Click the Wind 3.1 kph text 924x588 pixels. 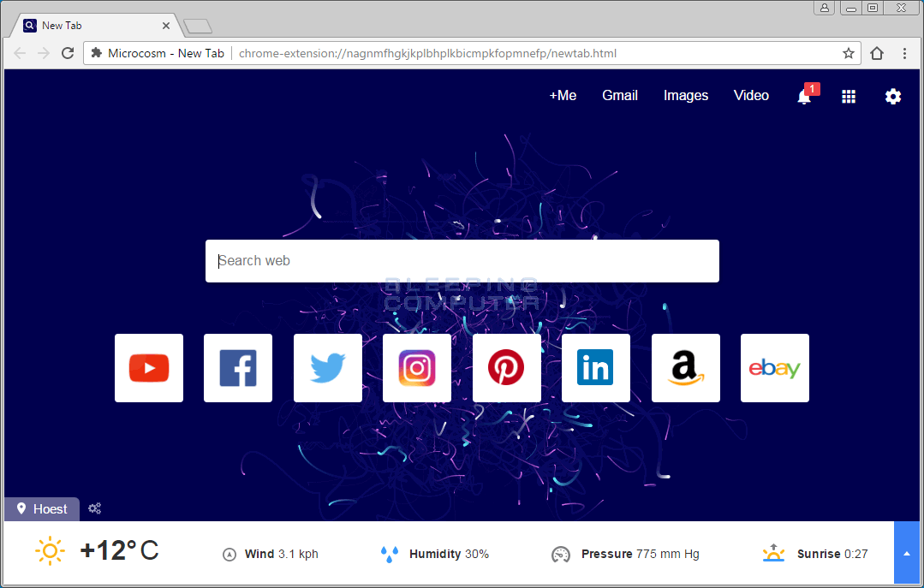[282, 554]
